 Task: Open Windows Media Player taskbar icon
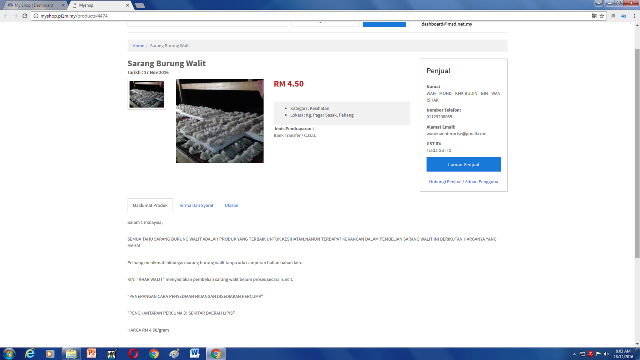50,353
